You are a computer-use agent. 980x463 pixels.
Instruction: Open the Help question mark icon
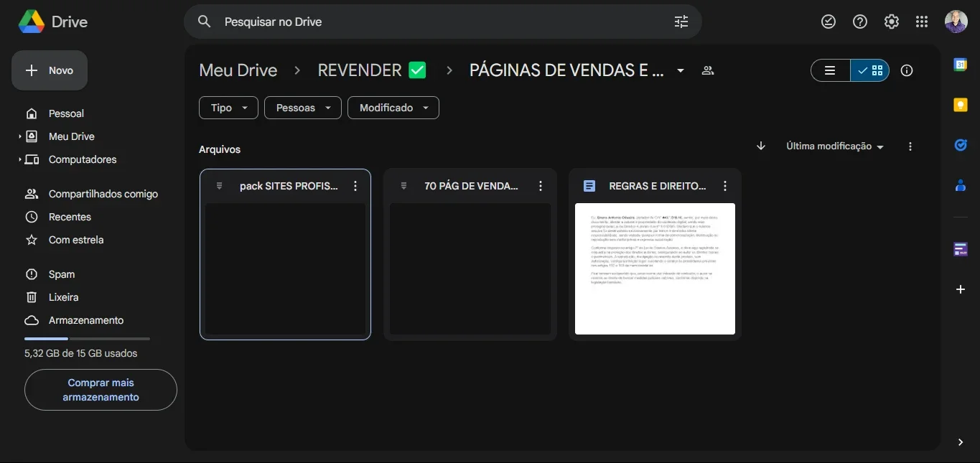860,22
